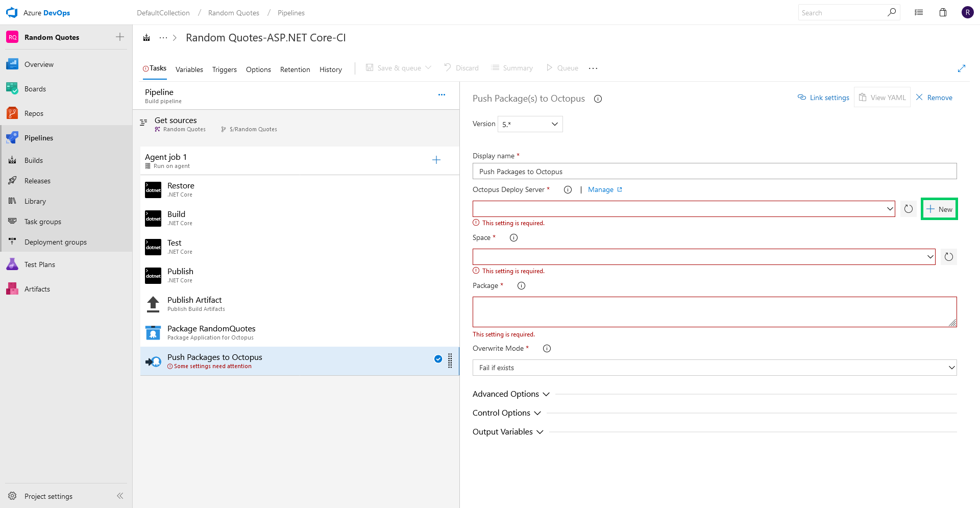
Task: Click the Package text area
Action: tap(715, 312)
